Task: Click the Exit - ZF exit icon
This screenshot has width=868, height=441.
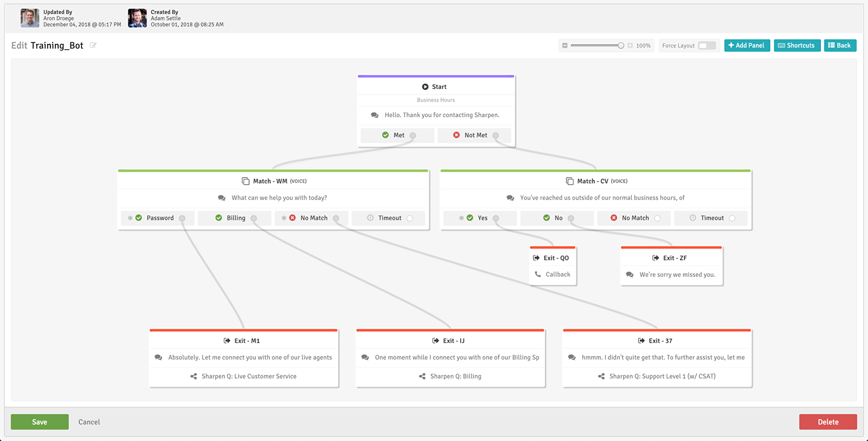Action: [656, 258]
